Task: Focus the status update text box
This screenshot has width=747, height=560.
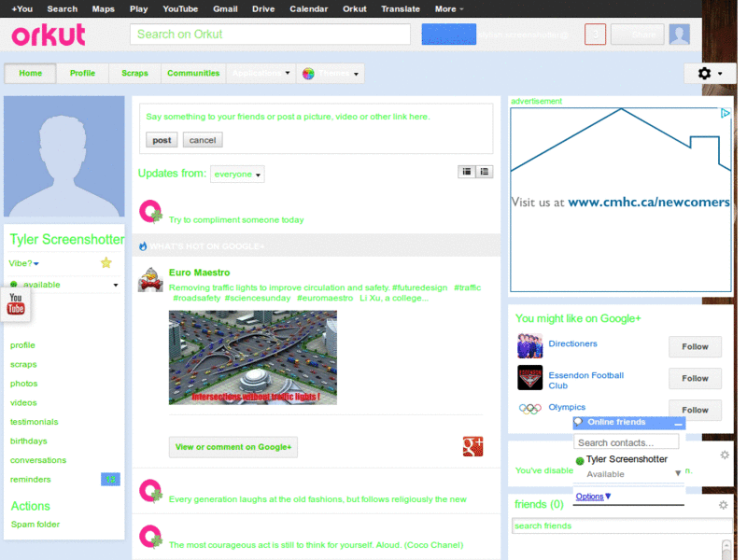Action: [x=316, y=117]
